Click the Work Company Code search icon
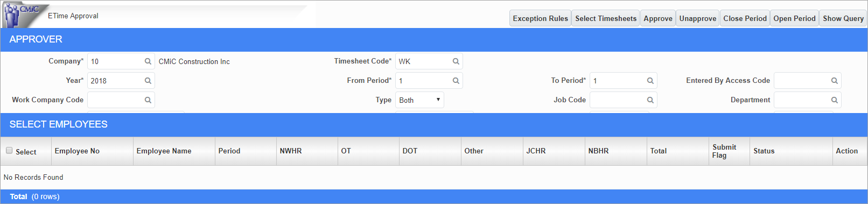 coord(148,100)
